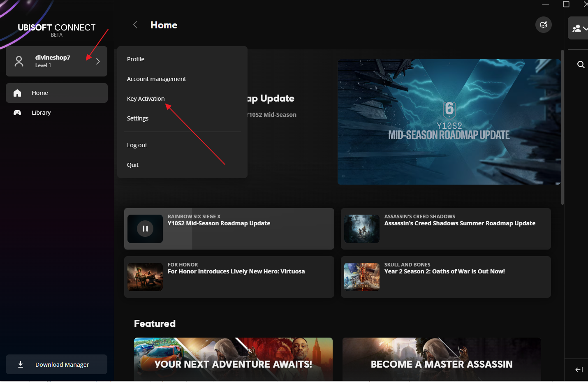The height and width of the screenshot is (382, 588).
Task: Open Settings from the account menu
Action: tap(137, 118)
